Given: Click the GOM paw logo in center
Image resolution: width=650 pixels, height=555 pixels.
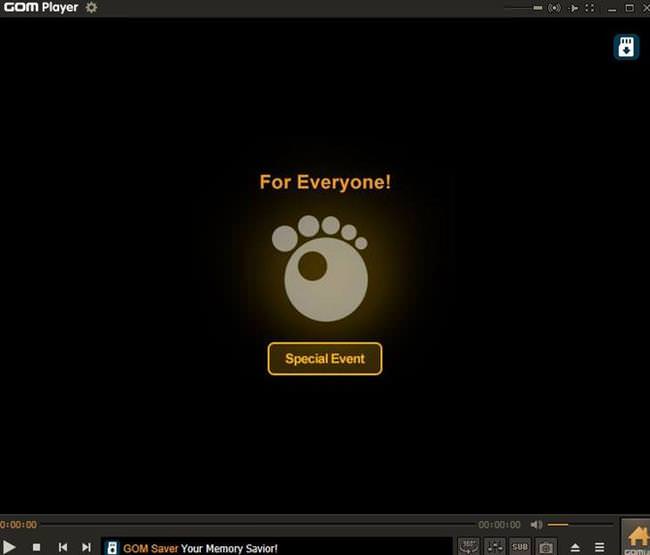Looking at the screenshot, I should (x=320, y=268).
